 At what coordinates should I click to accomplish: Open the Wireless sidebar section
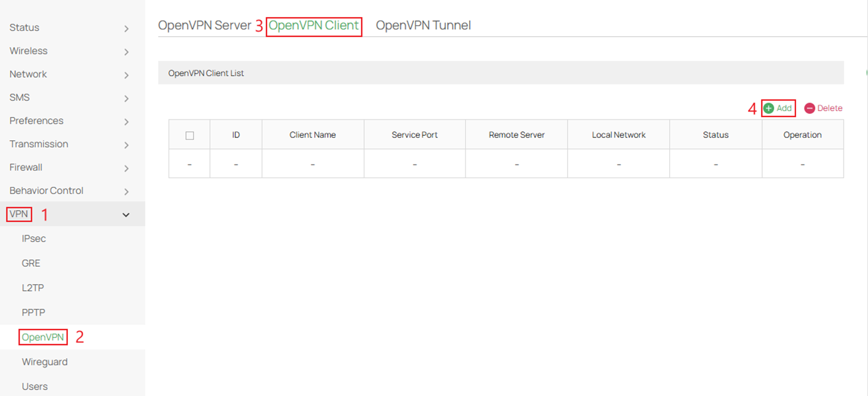28,51
